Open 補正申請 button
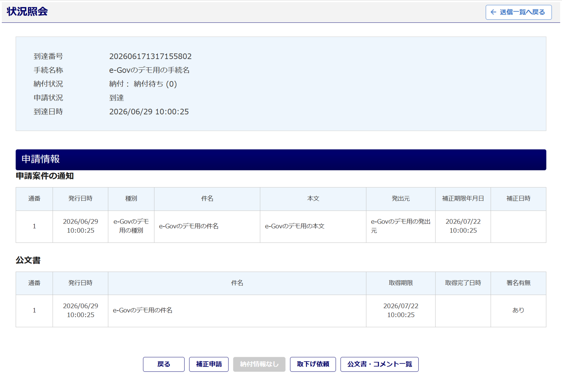 point(209,364)
